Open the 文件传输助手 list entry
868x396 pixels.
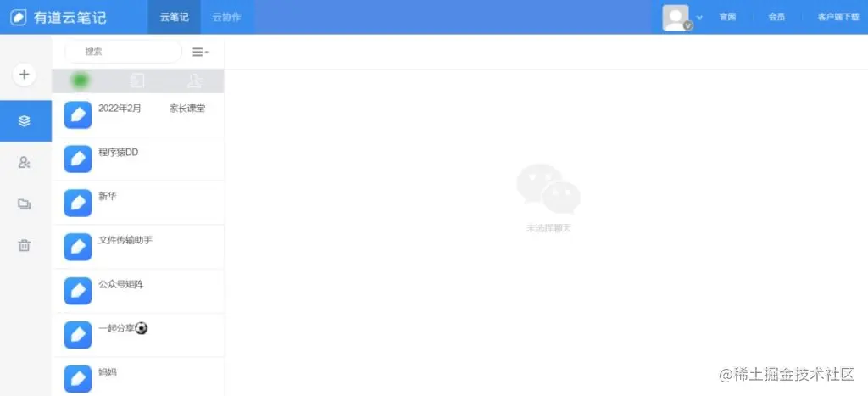pyautogui.click(x=138, y=247)
